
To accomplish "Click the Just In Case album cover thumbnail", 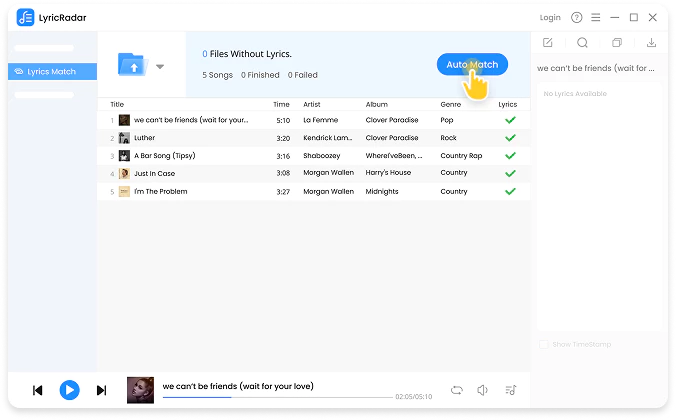I will click(124, 173).
